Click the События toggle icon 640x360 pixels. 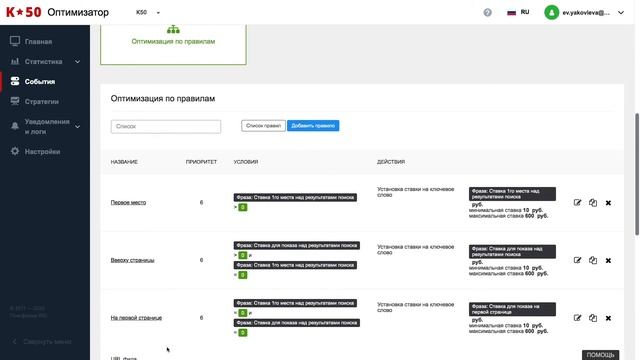(x=15, y=81)
